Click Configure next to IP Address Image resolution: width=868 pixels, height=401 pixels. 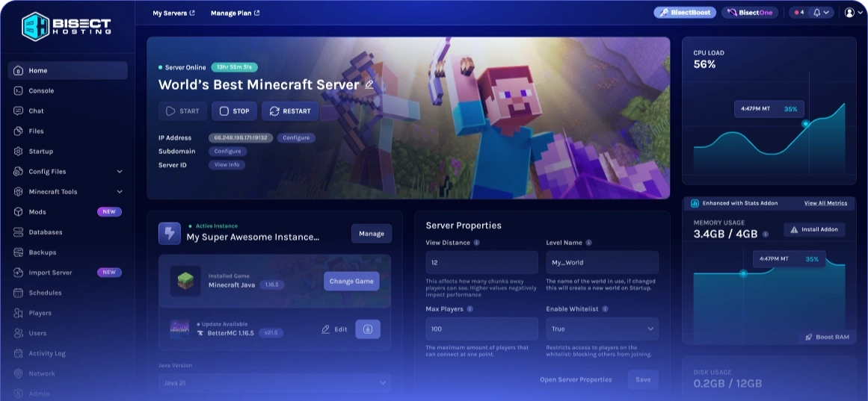(296, 137)
